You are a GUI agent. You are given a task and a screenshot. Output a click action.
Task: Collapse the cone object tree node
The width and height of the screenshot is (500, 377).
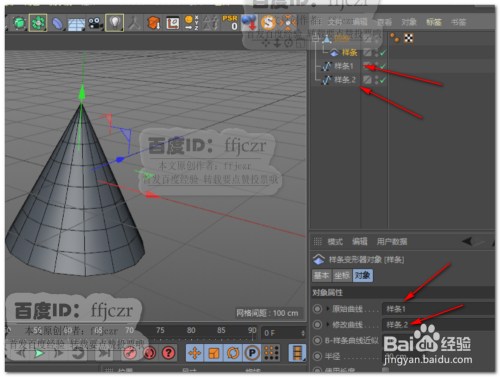316,39
